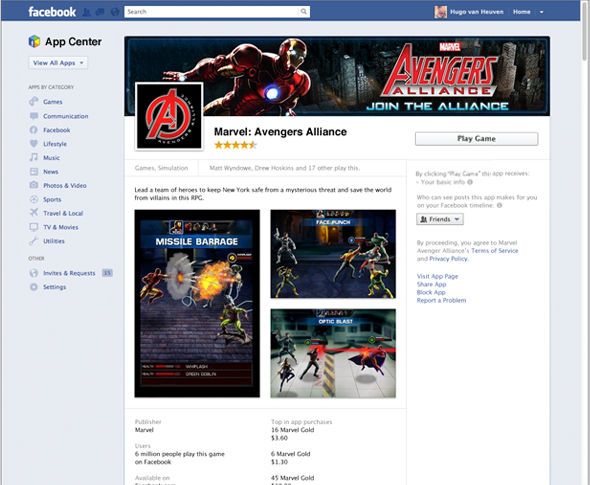
Task: Click the Sports ball icon
Action: click(34, 199)
